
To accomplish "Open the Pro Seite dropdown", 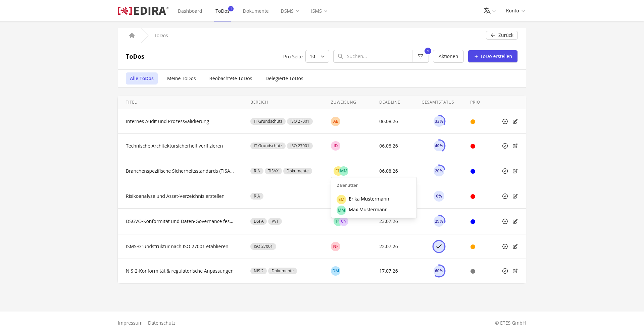I will [x=317, y=56].
